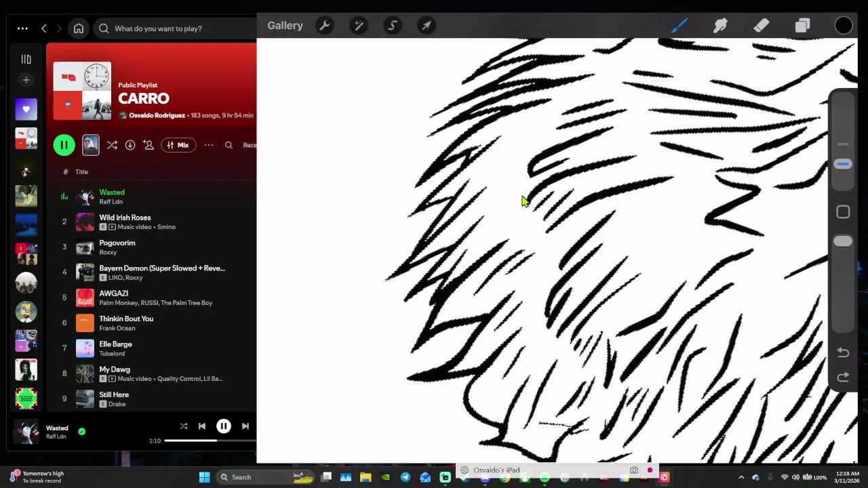
Task: Open the Liked Songs heart playlist
Action: pyautogui.click(x=26, y=109)
